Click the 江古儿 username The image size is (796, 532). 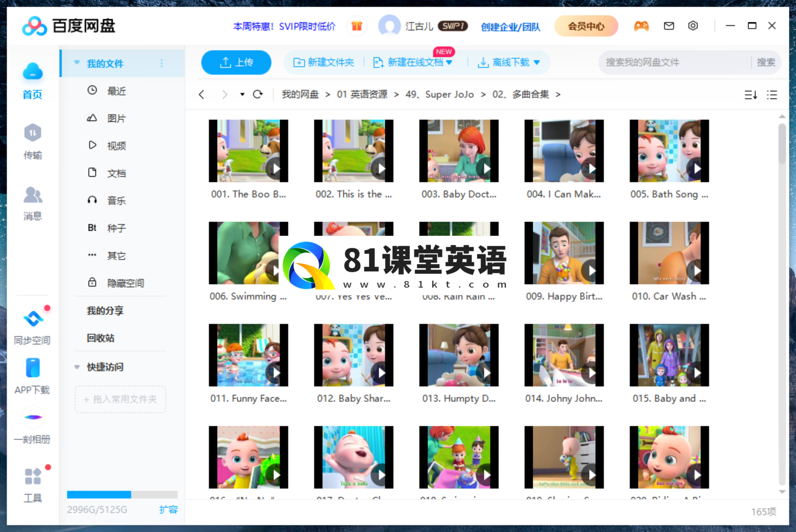pyautogui.click(x=419, y=26)
